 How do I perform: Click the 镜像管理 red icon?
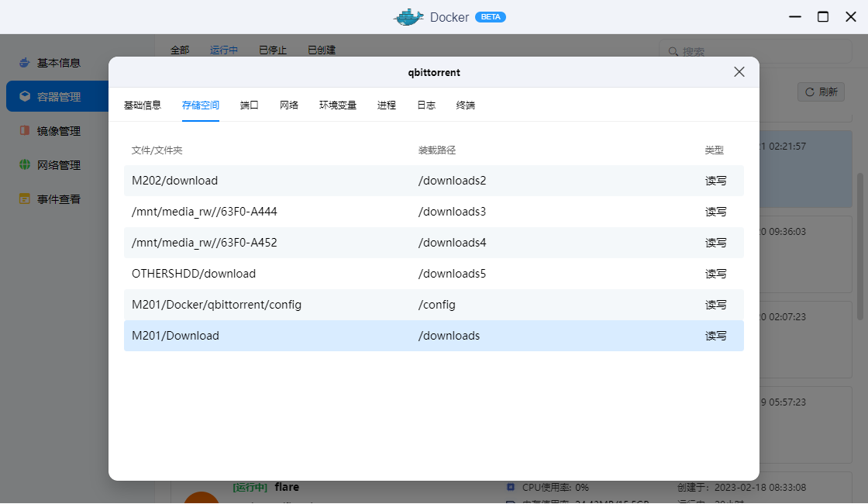coord(24,130)
